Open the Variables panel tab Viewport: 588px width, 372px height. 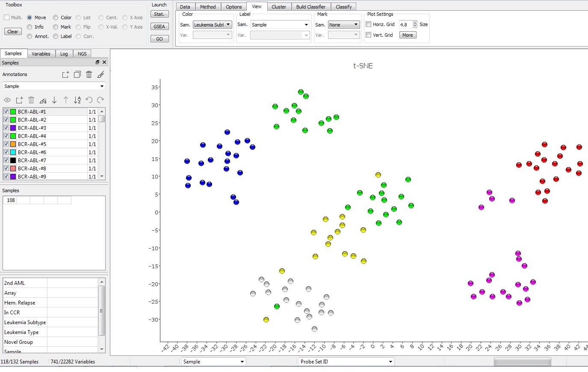tap(41, 53)
